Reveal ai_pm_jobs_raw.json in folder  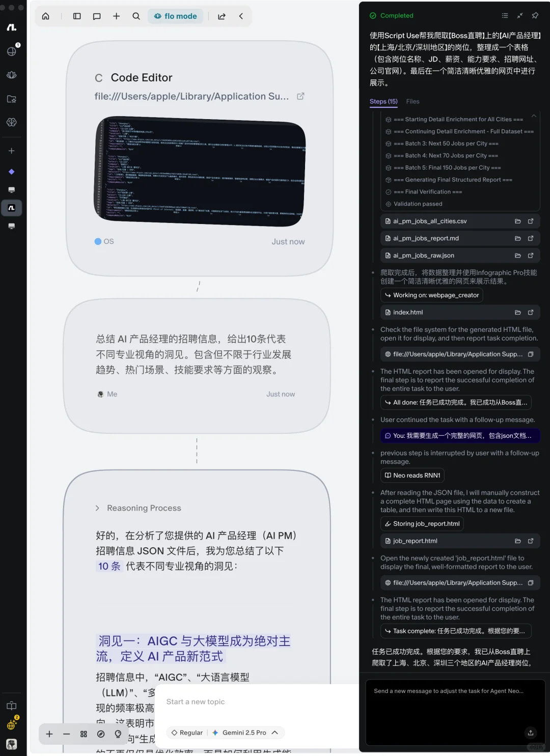518,256
